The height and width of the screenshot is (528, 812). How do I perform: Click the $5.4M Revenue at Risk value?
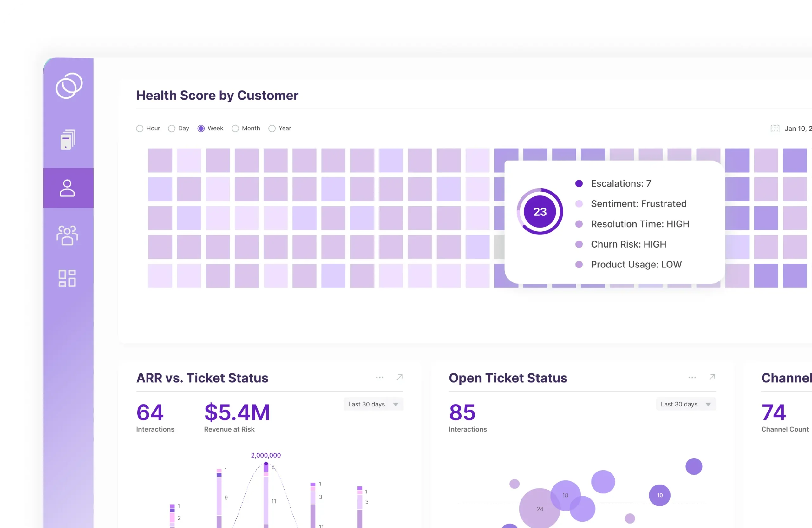coord(237,412)
